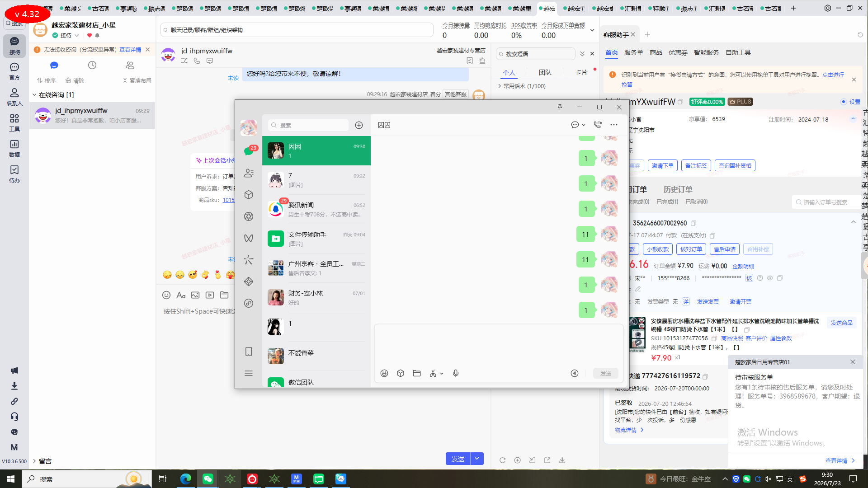Click Task View button on taskbar
Screen dimensions: 868x488
pos(163,479)
